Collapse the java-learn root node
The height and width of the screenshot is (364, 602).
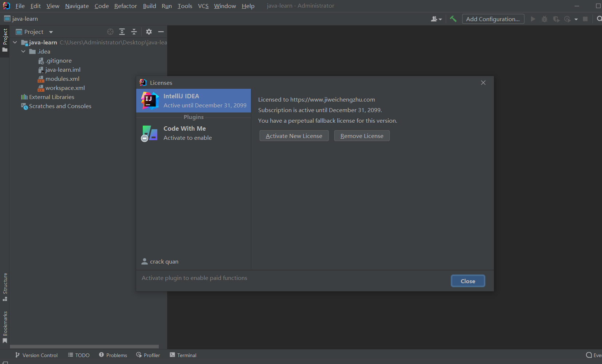15,42
